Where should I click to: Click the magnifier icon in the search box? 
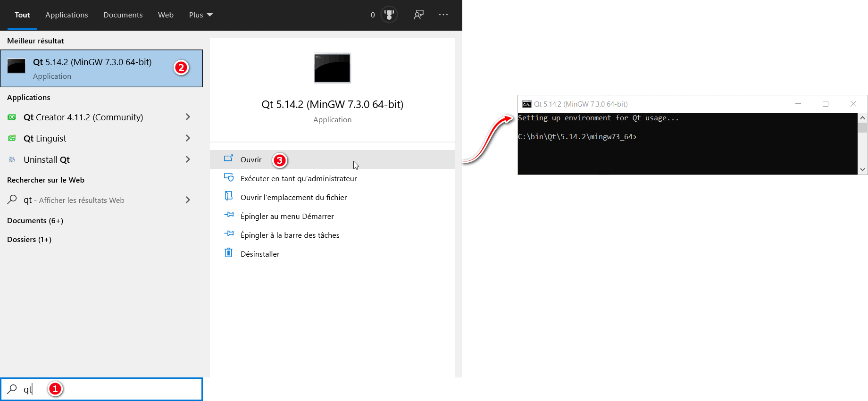(x=12, y=389)
